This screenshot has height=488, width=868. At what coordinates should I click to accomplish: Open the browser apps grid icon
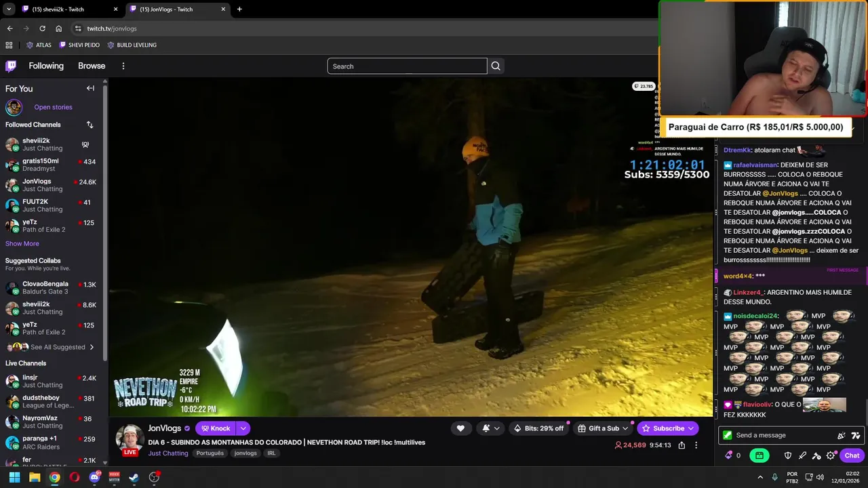[9, 45]
